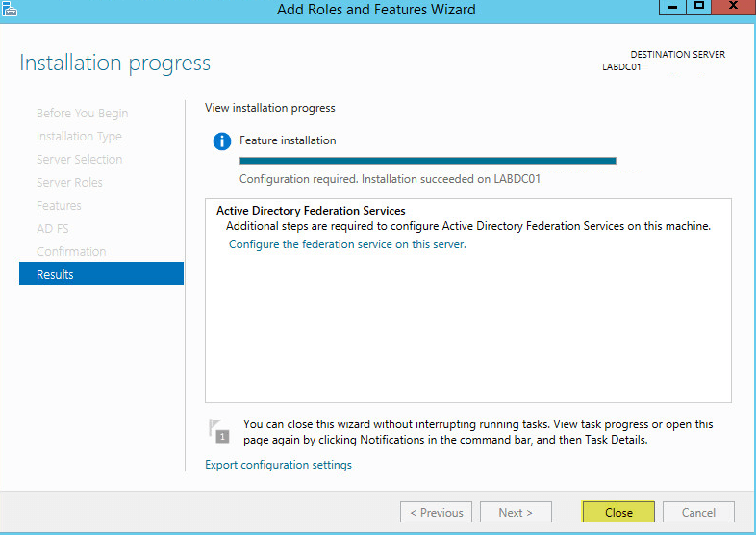Click the feature installation progress bar

pyautogui.click(x=428, y=161)
